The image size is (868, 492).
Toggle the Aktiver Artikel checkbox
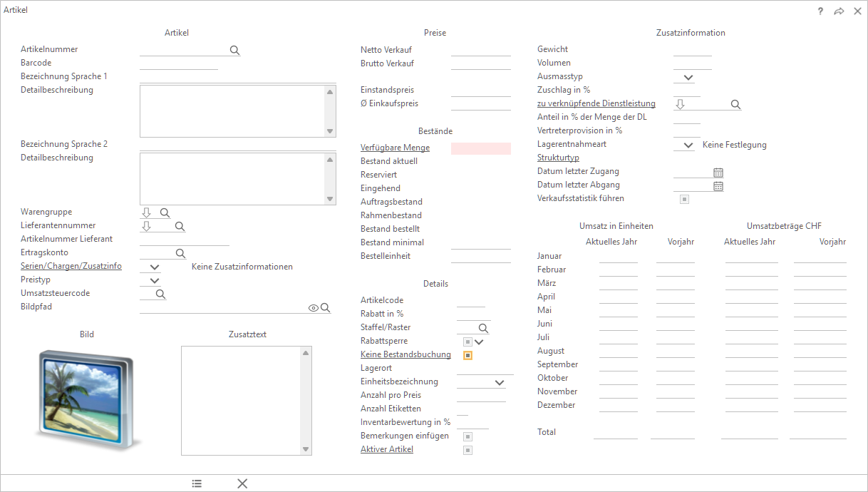[x=467, y=450]
